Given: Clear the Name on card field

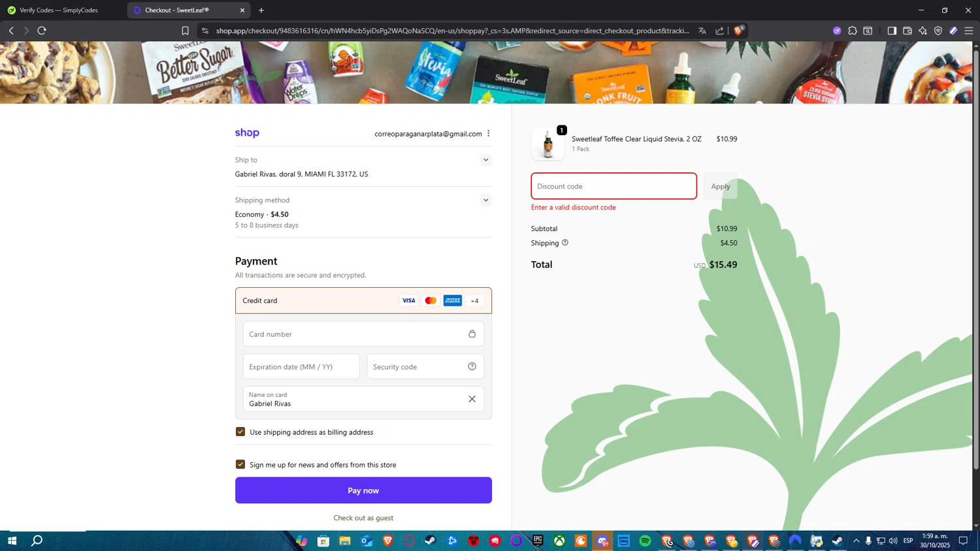Looking at the screenshot, I should tap(472, 399).
